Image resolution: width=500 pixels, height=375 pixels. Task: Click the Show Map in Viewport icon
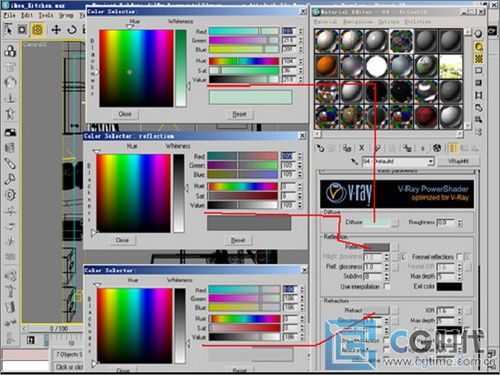(x=437, y=148)
